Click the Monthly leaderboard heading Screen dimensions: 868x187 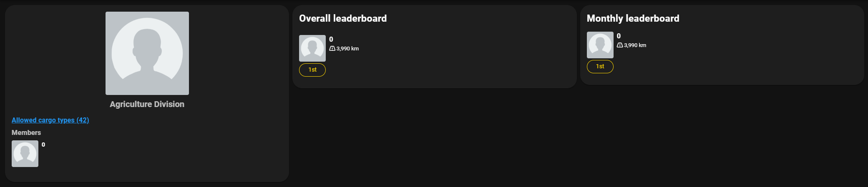[x=633, y=18]
